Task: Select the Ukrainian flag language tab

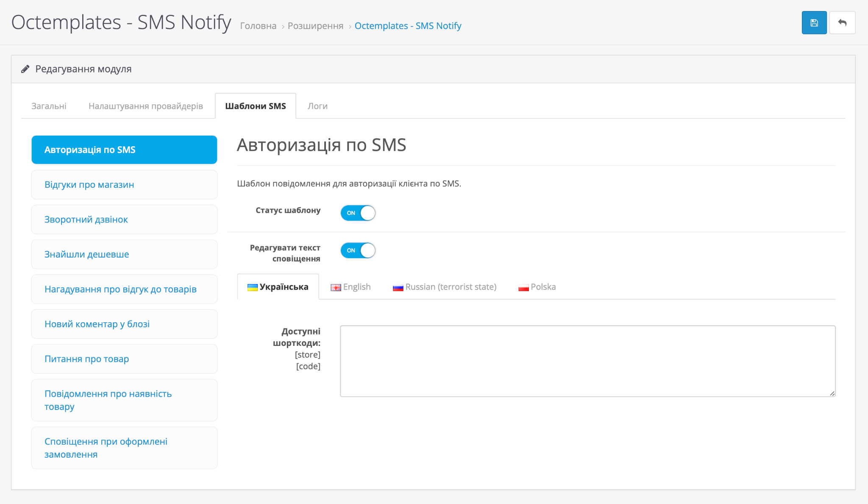Action: click(278, 287)
